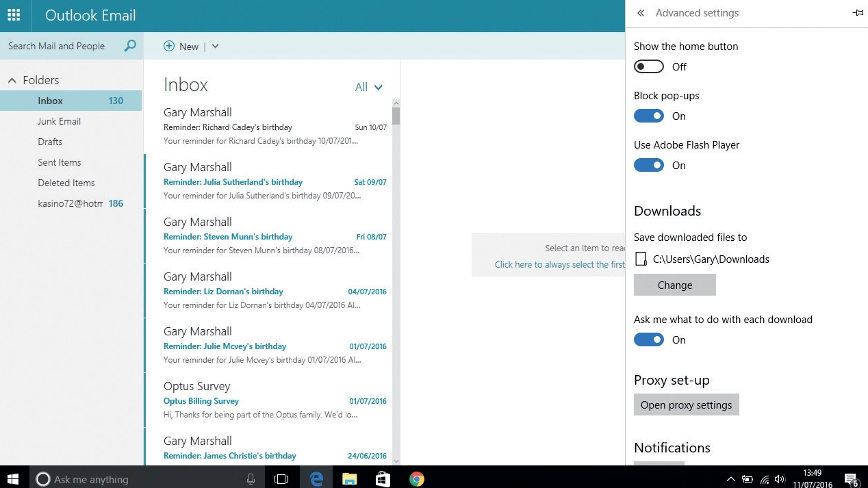Click the Inbox heading above the list

click(186, 85)
